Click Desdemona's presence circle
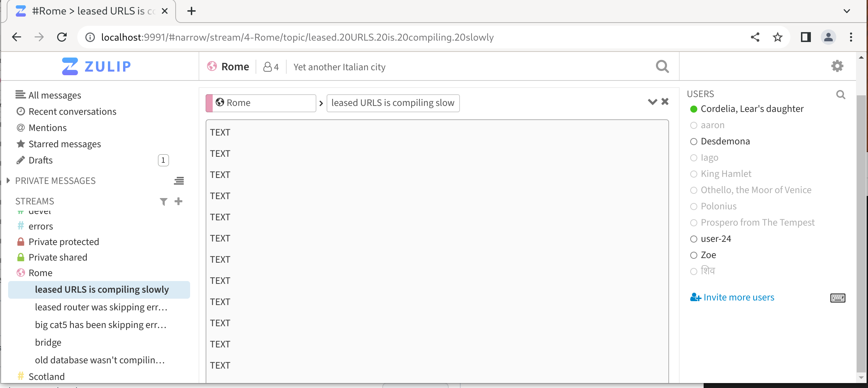Image resolution: width=868 pixels, height=388 pixels. tap(694, 141)
